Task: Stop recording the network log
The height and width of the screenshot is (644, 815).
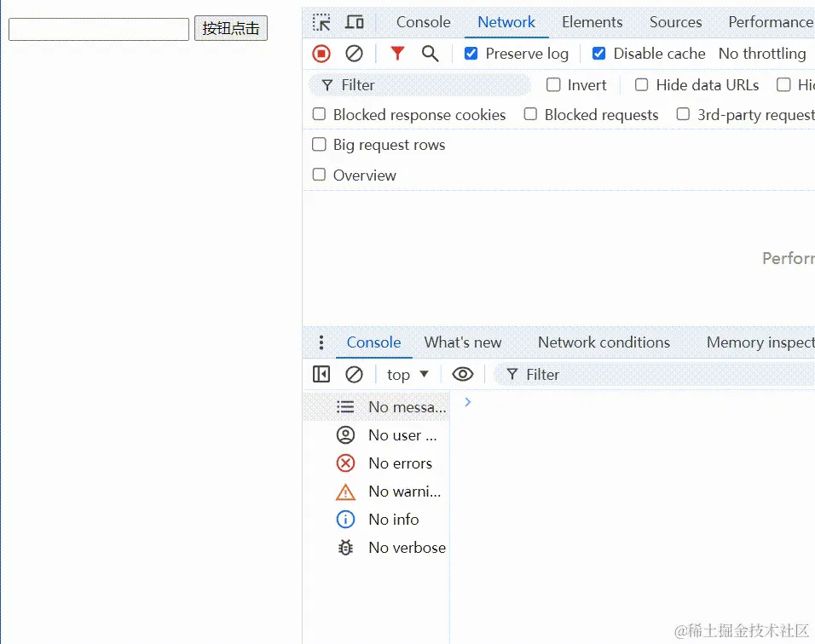Action: pyautogui.click(x=321, y=54)
